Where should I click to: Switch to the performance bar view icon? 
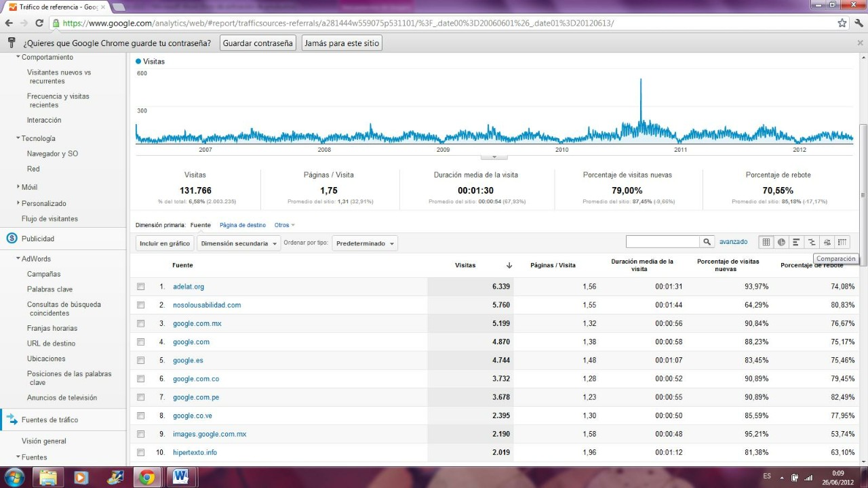coord(796,242)
